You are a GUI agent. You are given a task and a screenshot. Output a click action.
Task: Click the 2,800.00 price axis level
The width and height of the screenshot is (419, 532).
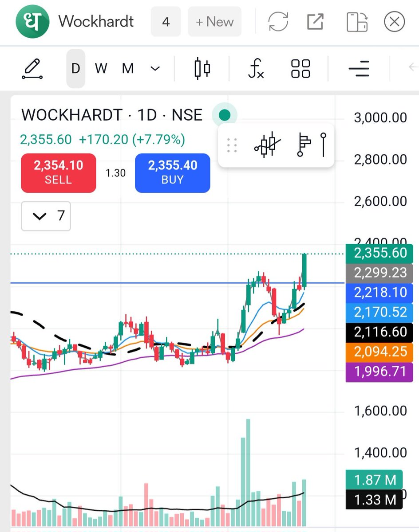(x=380, y=160)
